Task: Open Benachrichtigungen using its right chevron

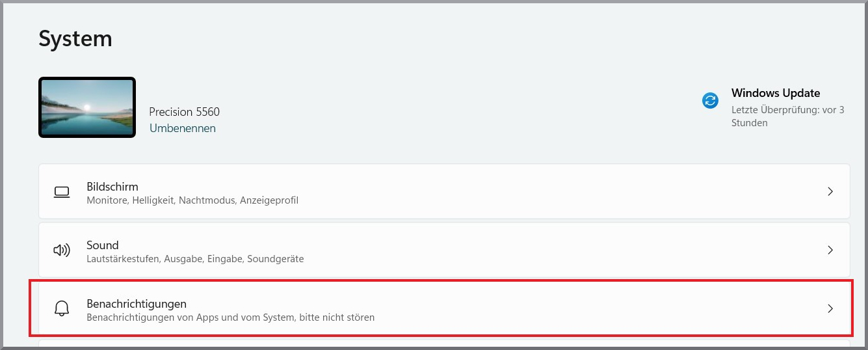Action: (x=830, y=309)
